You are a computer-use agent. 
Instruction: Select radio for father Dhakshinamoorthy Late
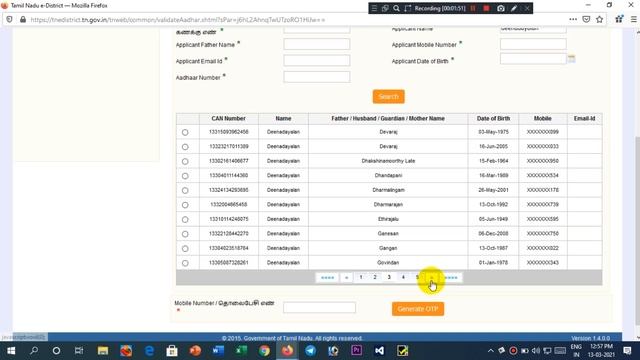click(185, 161)
